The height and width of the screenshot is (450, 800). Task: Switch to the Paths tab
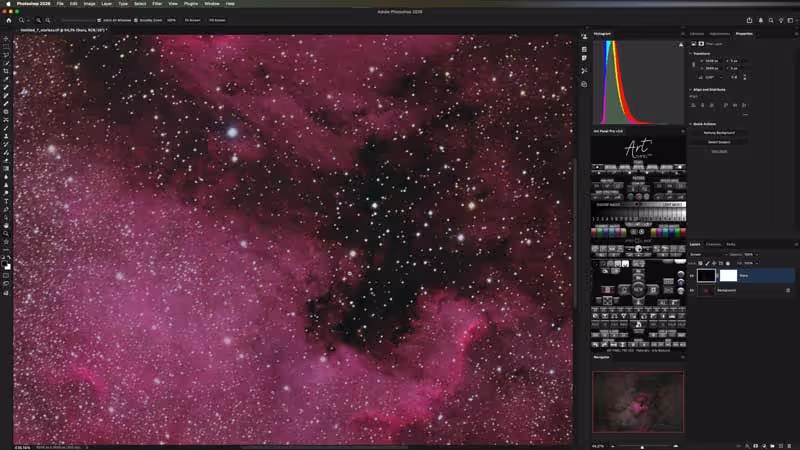pos(731,244)
